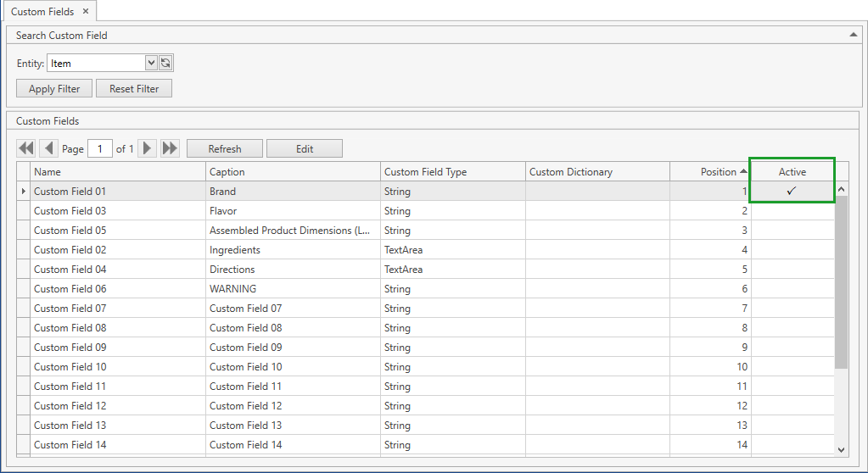
Task: Click the Edit button
Action: coord(305,148)
